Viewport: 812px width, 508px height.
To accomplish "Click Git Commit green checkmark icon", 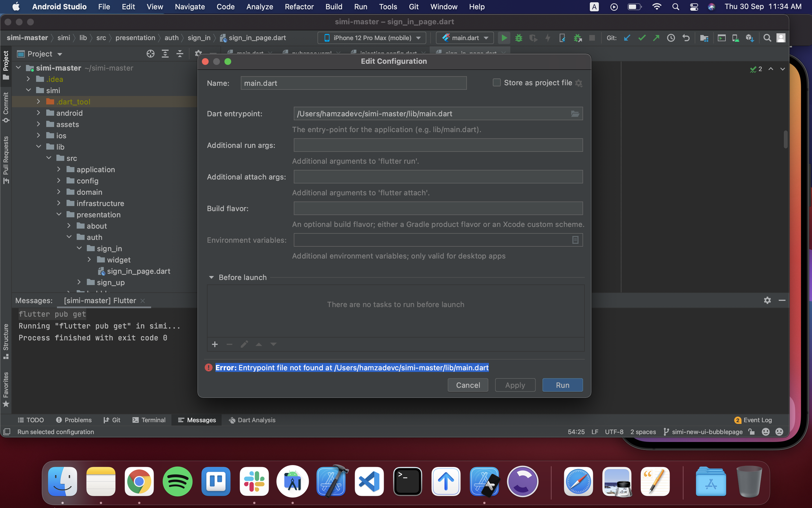I will [x=641, y=38].
